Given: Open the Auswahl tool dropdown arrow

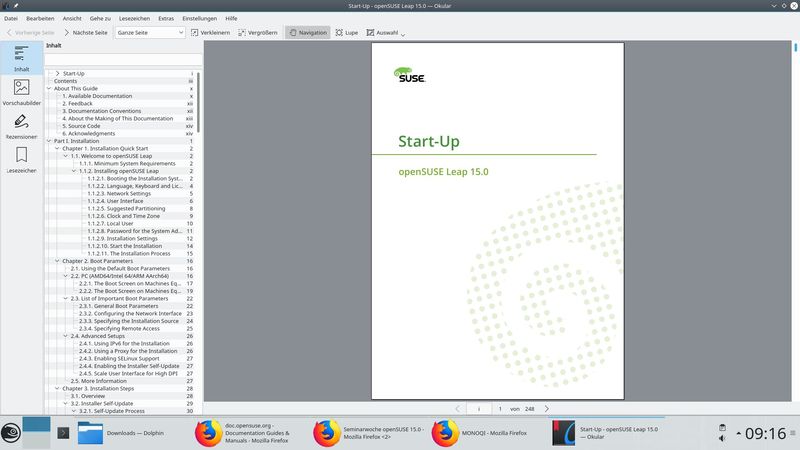Looking at the screenshot, I should (403, 34).
